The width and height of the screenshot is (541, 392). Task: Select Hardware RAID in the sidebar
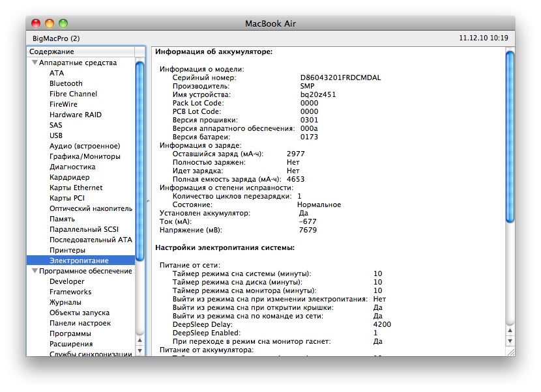click(x=75, y=115)
